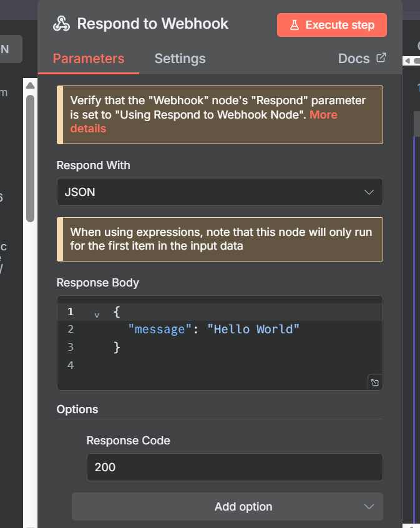Click the Docs external link icon
This screenshot has height=528, width=420.
(x=381, y=58)
